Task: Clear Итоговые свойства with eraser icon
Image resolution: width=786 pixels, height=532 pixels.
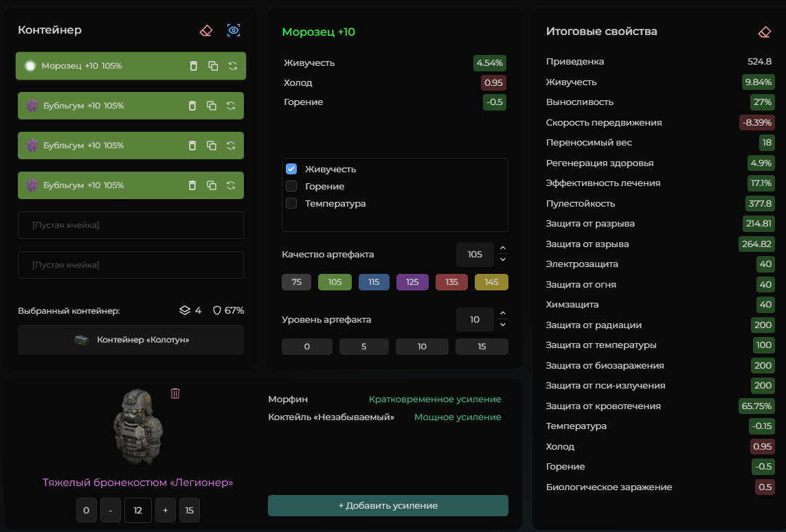Action: [765, 32]
